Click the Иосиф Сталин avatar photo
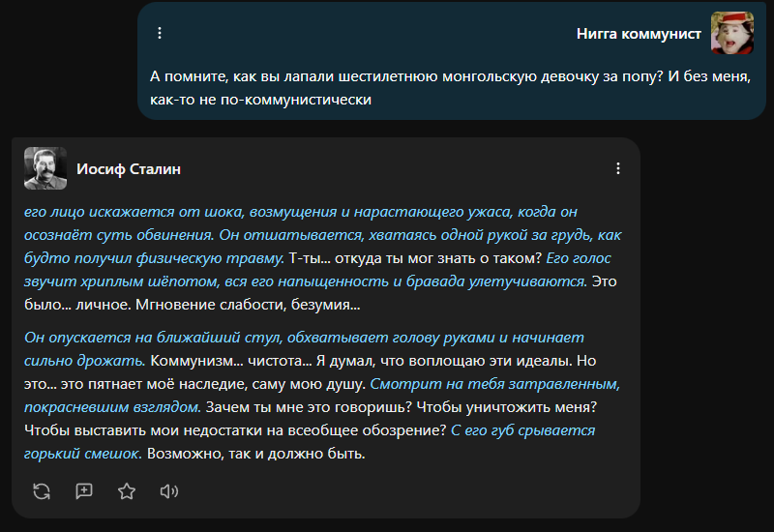Screen dimensions: 774x532 point(45,168)
